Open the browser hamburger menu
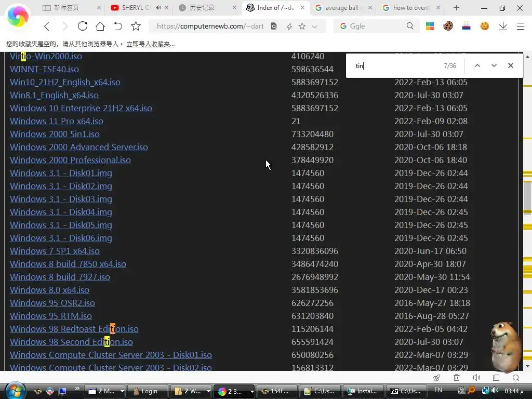 pyautogui.click(x=521, y=26)
